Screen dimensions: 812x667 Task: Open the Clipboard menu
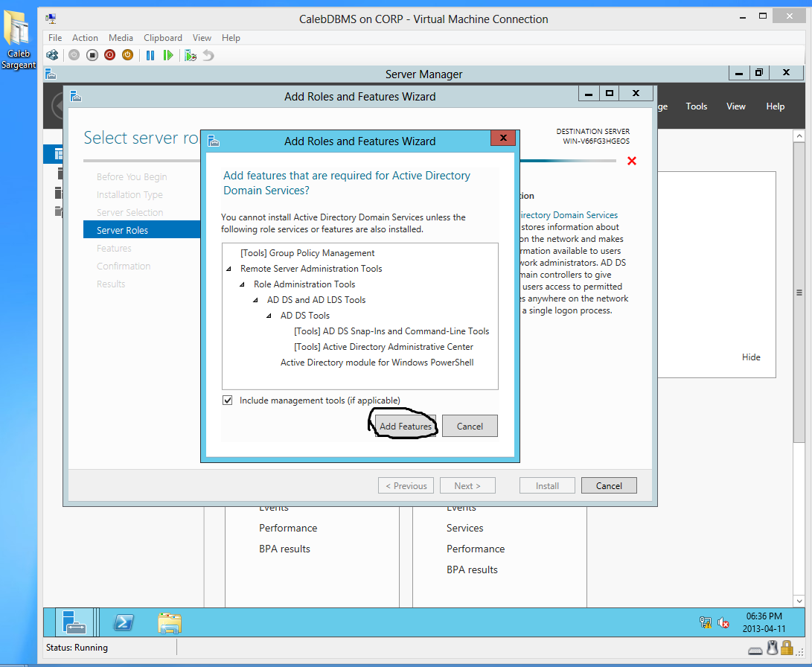click(162, 38)
